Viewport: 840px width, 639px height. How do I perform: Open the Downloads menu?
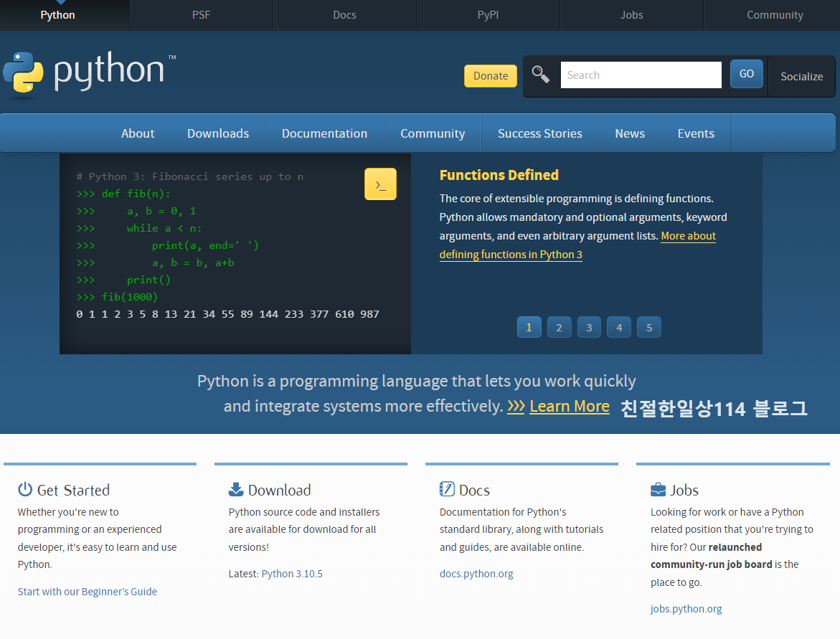click(x=218, y=133)
